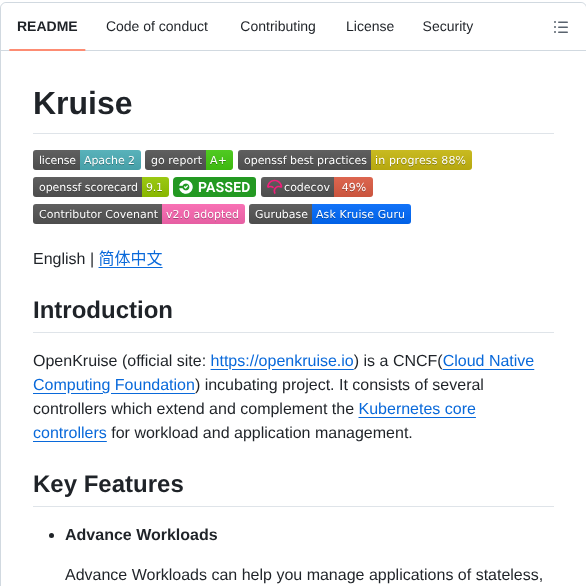Viewport: 586px width, 586px height.
Task: Click the English language label
Action: (59, 259)
